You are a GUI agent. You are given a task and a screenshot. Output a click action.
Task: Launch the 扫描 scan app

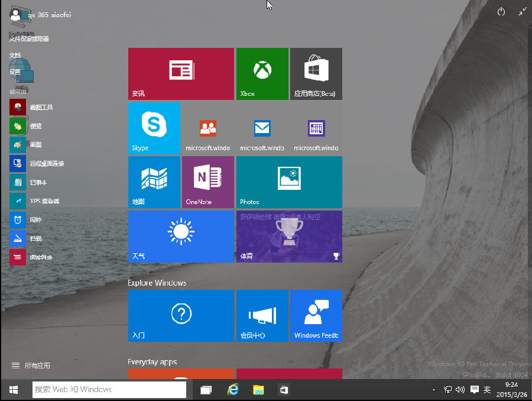tap(26, 239)
